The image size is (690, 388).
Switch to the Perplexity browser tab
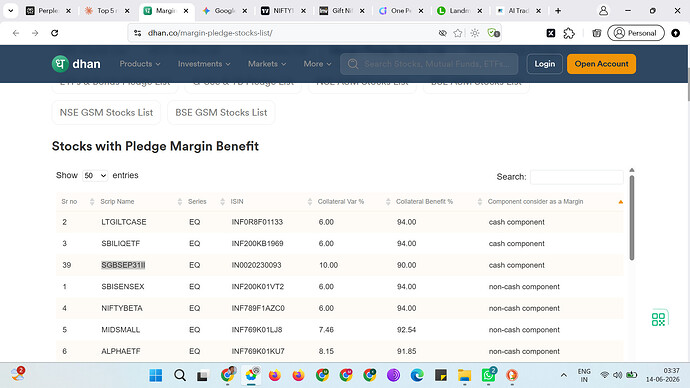point(48,11)
